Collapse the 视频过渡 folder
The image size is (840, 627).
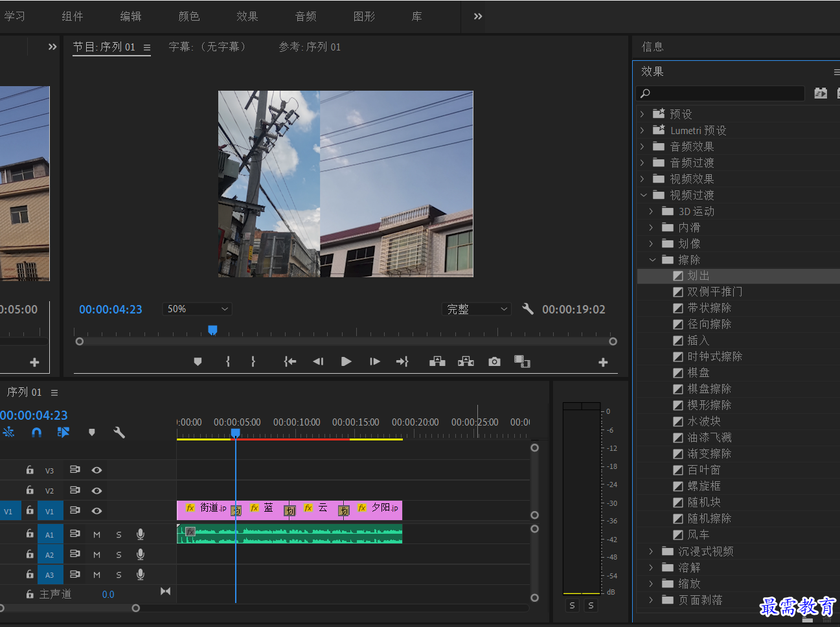(643, 195)
